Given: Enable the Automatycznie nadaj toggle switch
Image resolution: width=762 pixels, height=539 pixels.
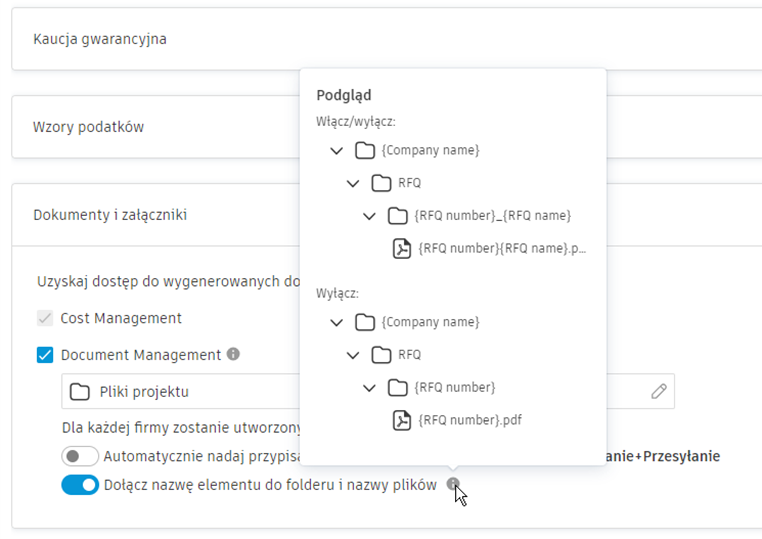Looking at the screenshot, I should click(80, 456).
